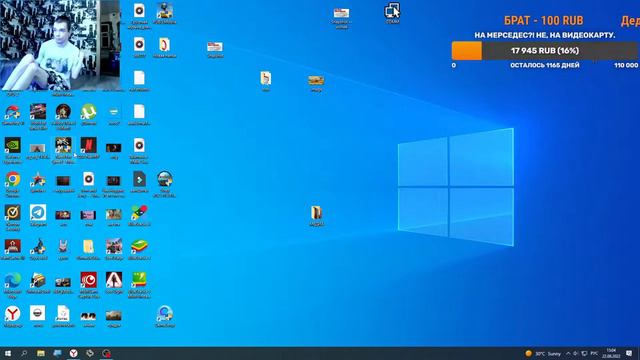
Task: Open the dark file with arrow icon
Action: click(139, 179)
